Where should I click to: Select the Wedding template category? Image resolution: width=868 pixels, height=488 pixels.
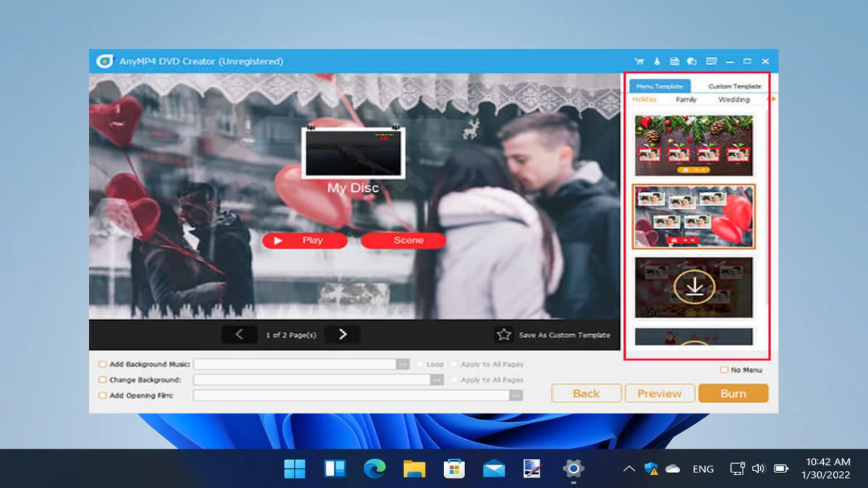click(x=734, y=99)
